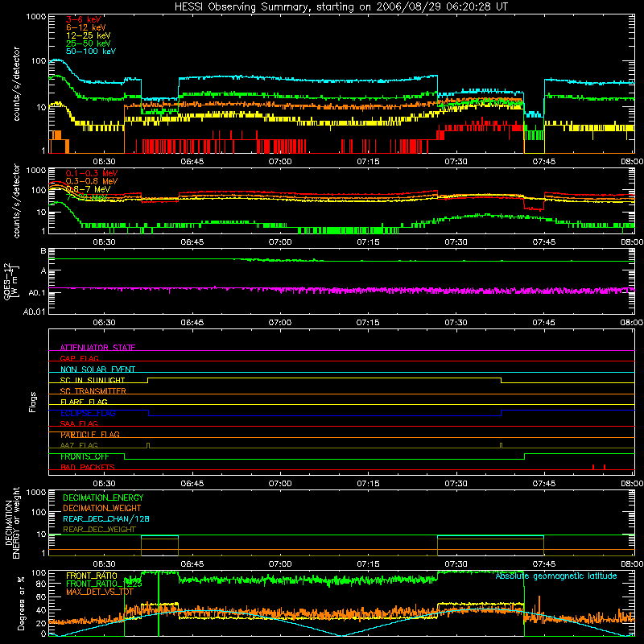
Task: Select the orange 0.3-0.8 MeV legend label
Action: click(x=92, y=181)
